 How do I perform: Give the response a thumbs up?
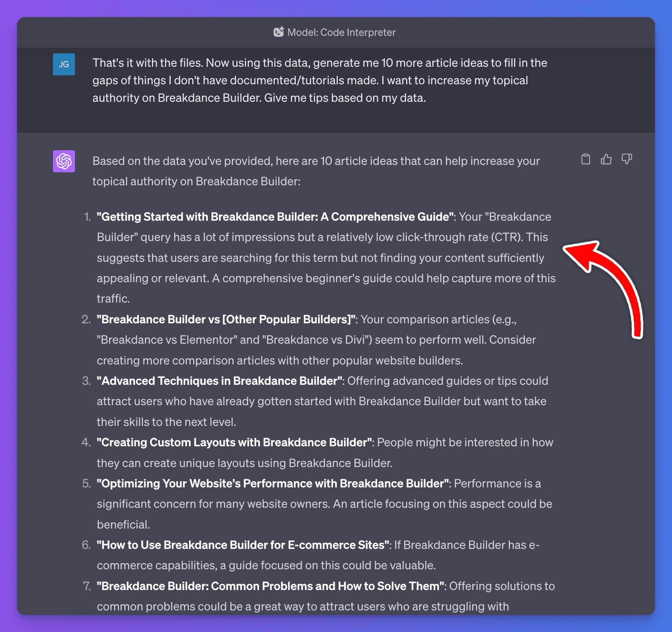pyautogui.click(x=606, y=159)
